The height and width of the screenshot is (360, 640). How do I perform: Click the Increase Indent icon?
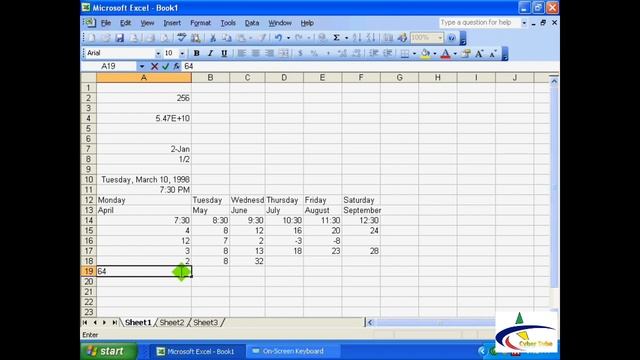[x=387, y=53]
